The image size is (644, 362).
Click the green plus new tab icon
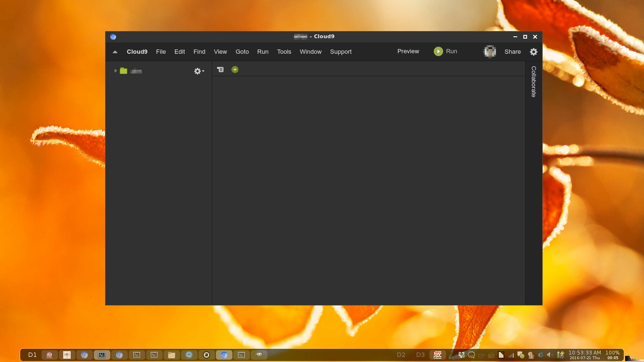[x=235, y=70]
